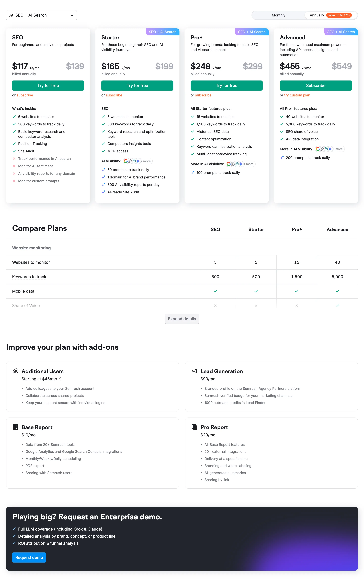The height and width of the screenshot is (588, 364).
Task: Open the 'try custom plan' link
Action: click(297, 95)
